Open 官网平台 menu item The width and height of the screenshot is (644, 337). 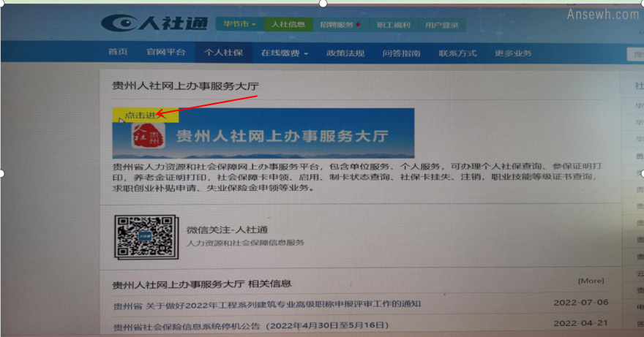coord(166,53)
